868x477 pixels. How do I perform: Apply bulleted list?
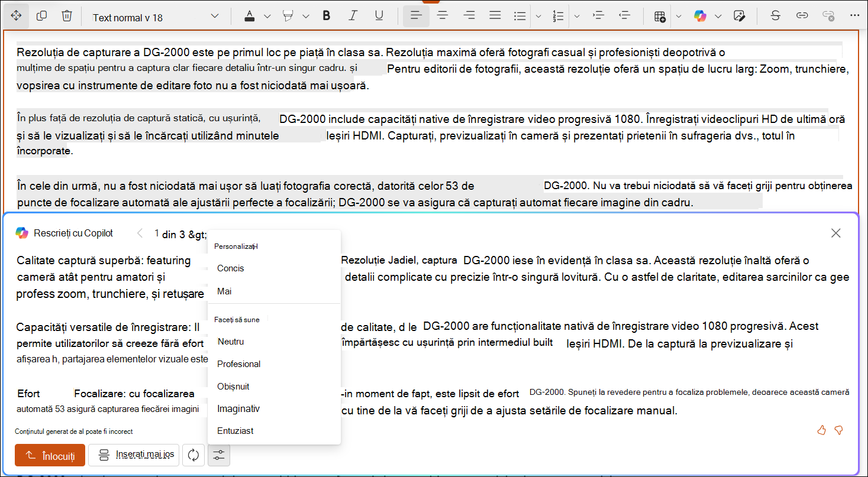(519, 16)
